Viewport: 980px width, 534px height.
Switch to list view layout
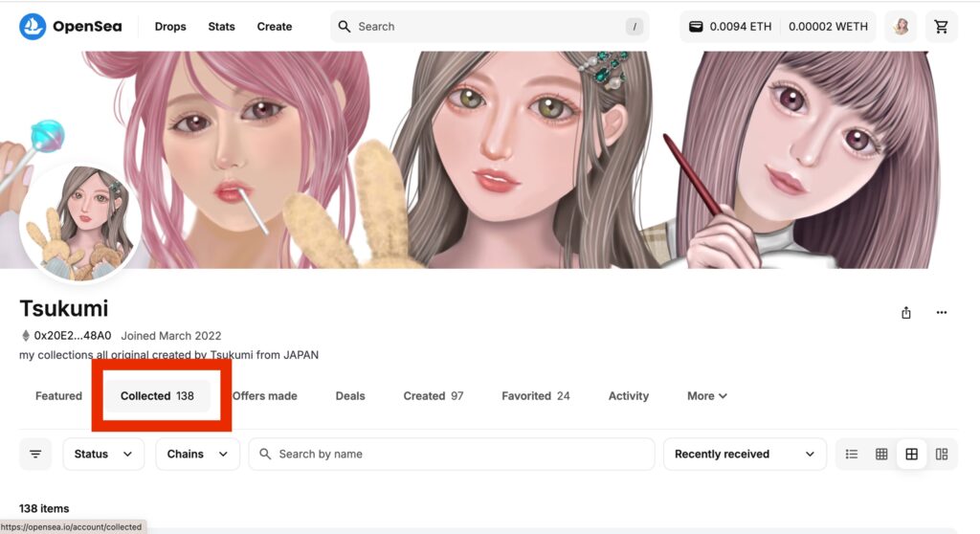coord(851,454)
